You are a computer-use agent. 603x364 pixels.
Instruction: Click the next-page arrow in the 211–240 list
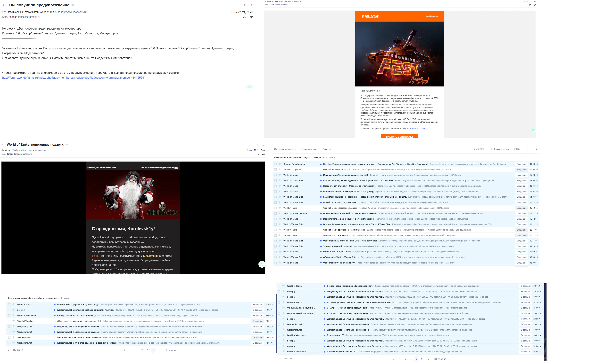pyautogui.click(x=429, y=359)
